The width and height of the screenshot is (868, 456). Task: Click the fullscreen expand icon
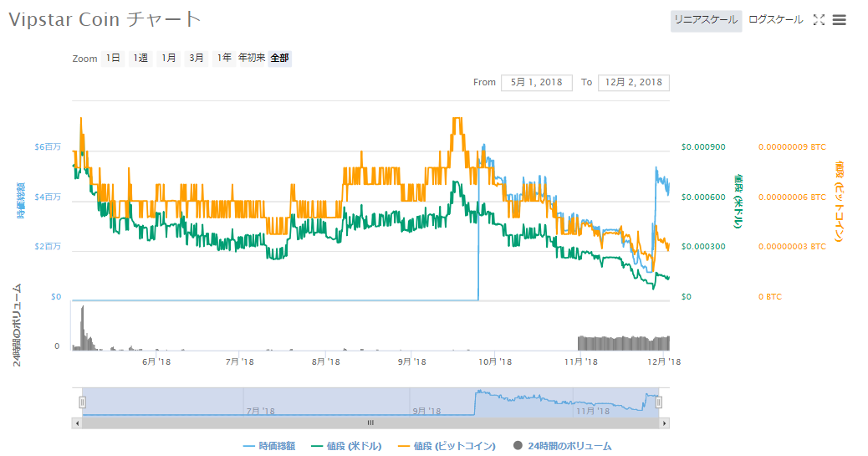click(819, 20)
